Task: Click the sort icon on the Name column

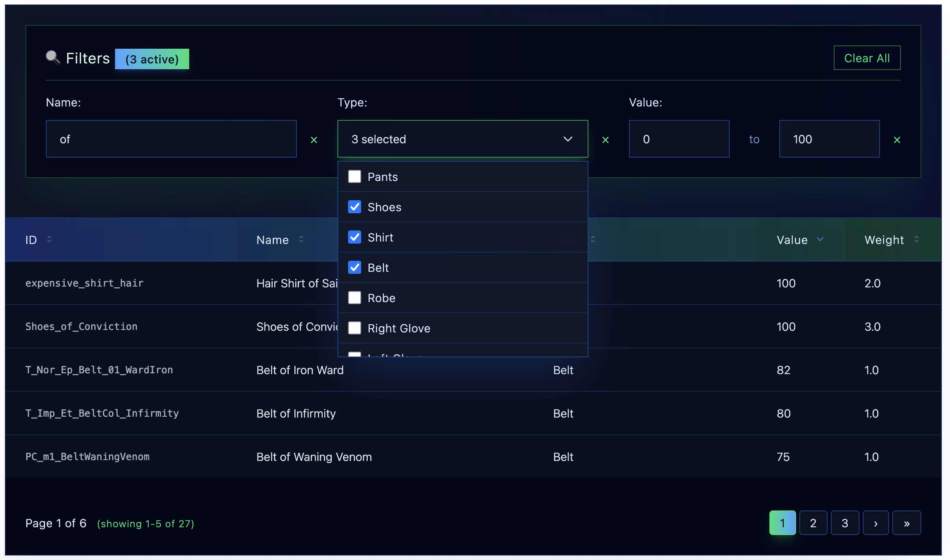Action: click(301, 239)
